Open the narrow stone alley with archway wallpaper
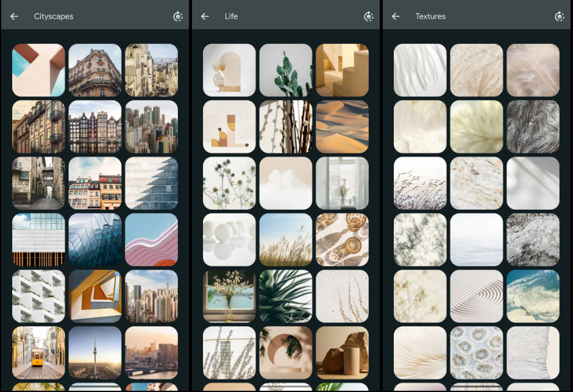Screen dimensions: 573x392 (38, 183)
